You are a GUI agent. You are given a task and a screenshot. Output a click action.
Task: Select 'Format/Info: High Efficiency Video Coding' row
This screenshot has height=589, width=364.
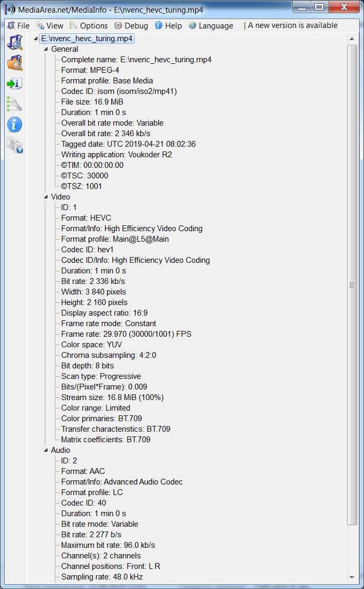[132, 229]
